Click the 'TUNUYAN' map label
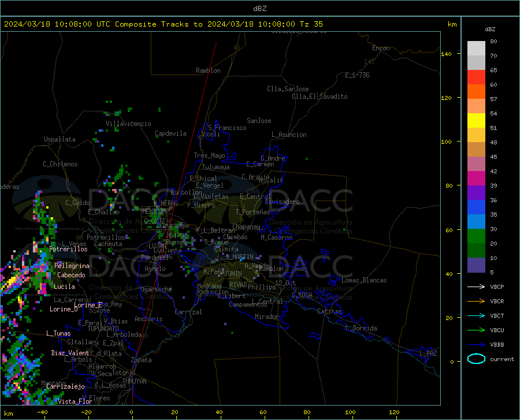Viewport: 520px width, 420px height. click(134, 381)
